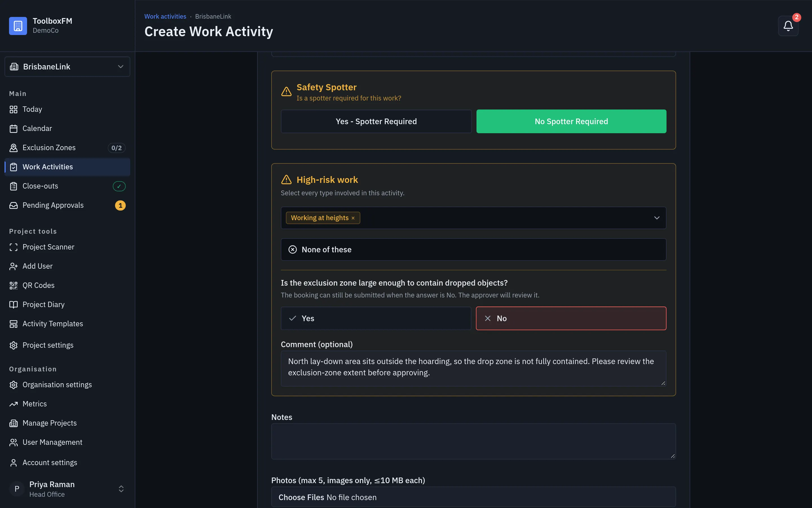The image size is (812, 508).
Task: Expand the high-risk work types dropdown
Action: (x=657, y=218)
